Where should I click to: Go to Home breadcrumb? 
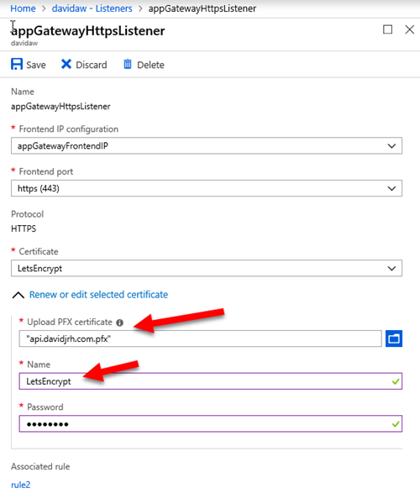click(23, 8)
